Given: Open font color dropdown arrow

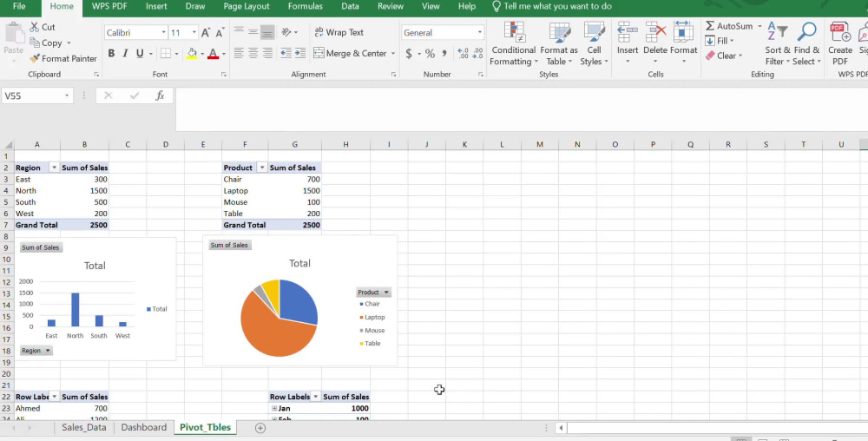Looking at the screenshot, I should [x=224, y=54].
